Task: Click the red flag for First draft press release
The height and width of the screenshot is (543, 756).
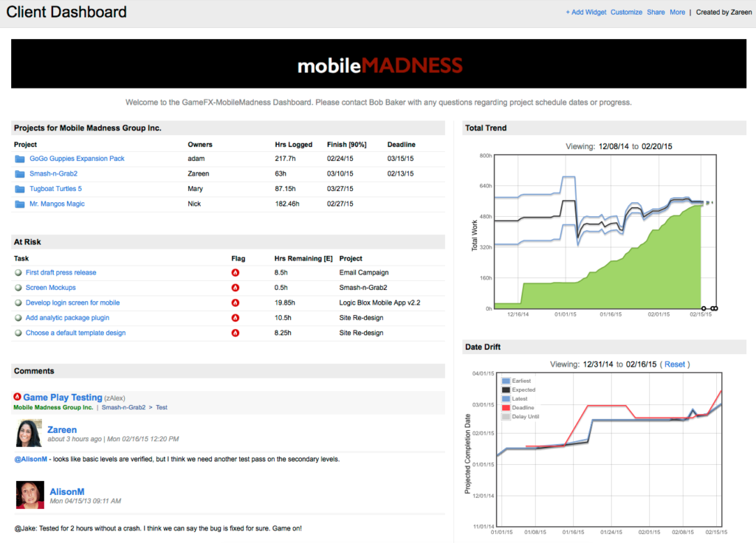Action: pyautogui.click(x=236, y=273)
